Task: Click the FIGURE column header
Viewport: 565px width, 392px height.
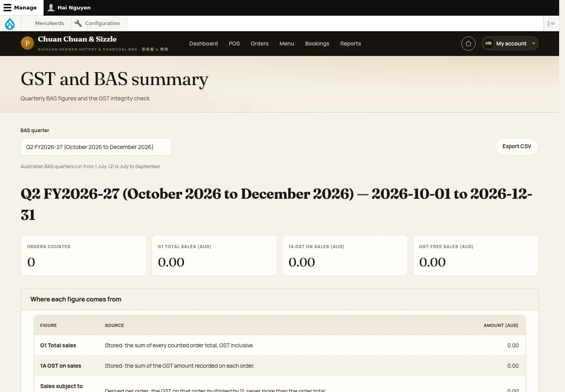Action: 48,325
